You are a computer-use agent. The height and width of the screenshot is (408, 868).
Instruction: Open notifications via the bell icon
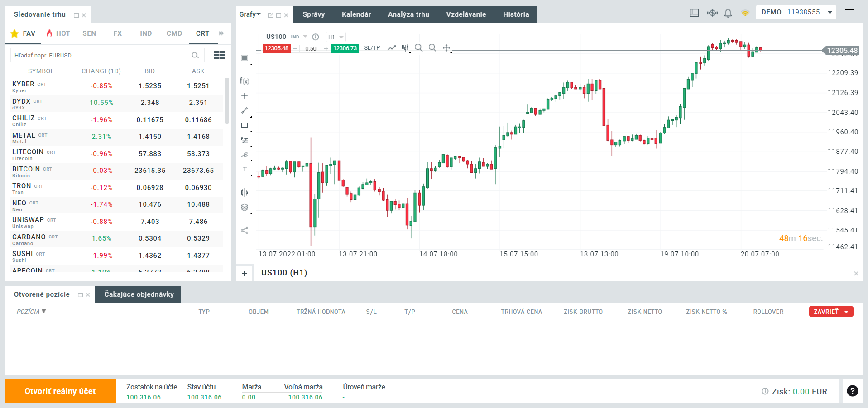click(x=728, y=13)
